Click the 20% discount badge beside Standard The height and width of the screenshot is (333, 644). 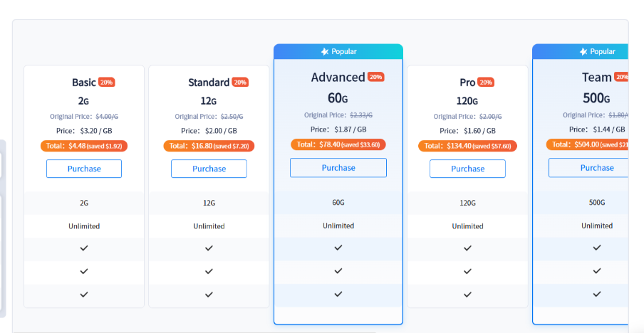[x=240, y=82]
